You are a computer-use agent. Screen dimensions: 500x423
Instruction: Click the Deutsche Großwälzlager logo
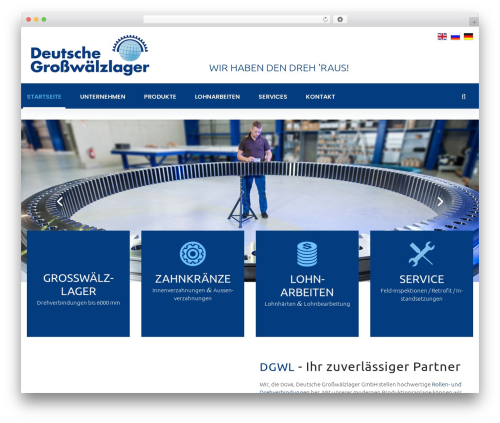pyautogui.click(x=90, y=55)
